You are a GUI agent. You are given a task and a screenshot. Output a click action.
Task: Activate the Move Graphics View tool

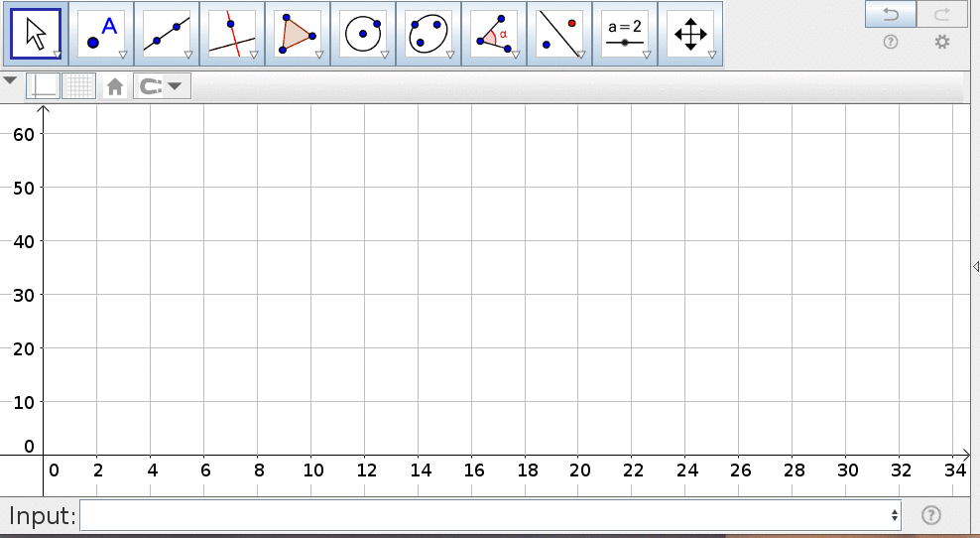coord(690,33)
